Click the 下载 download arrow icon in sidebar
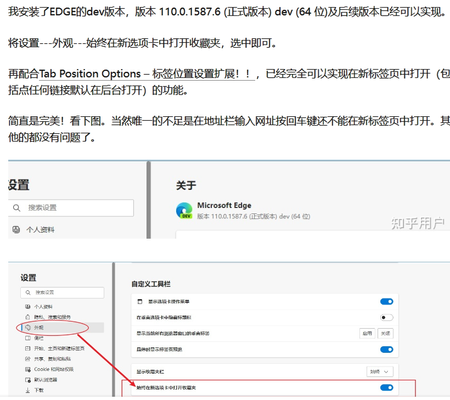 tap(28, 390)
